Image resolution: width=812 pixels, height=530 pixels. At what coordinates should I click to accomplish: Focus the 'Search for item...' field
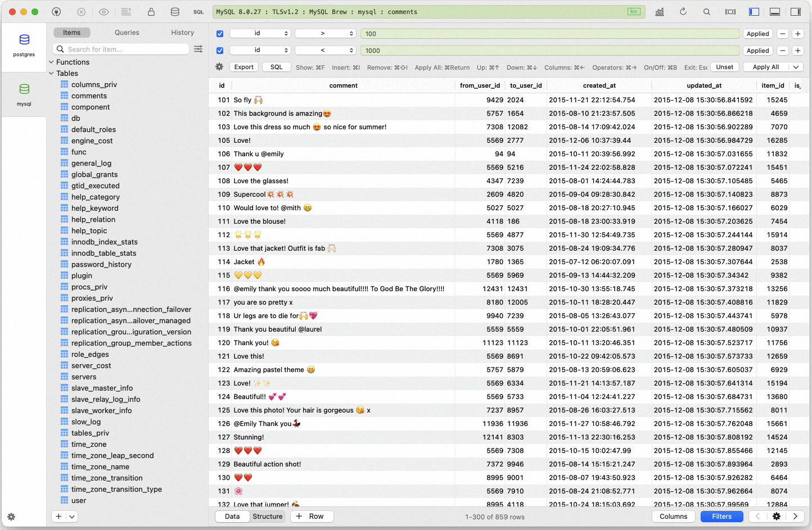121,49
